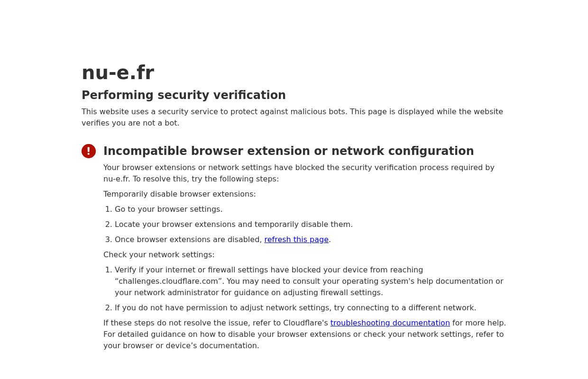Click the "refresh this page" link
This screenshot has height=379, width=588.
click(296, 240)
